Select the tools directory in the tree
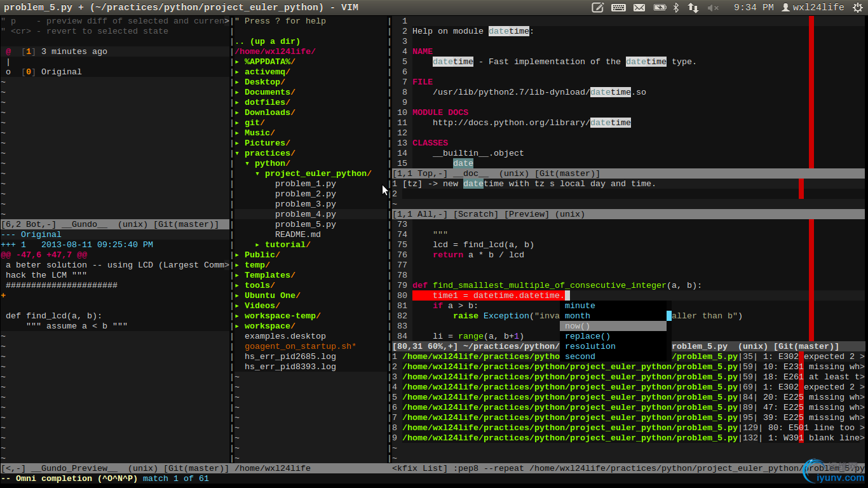 [x=260, y=285]
